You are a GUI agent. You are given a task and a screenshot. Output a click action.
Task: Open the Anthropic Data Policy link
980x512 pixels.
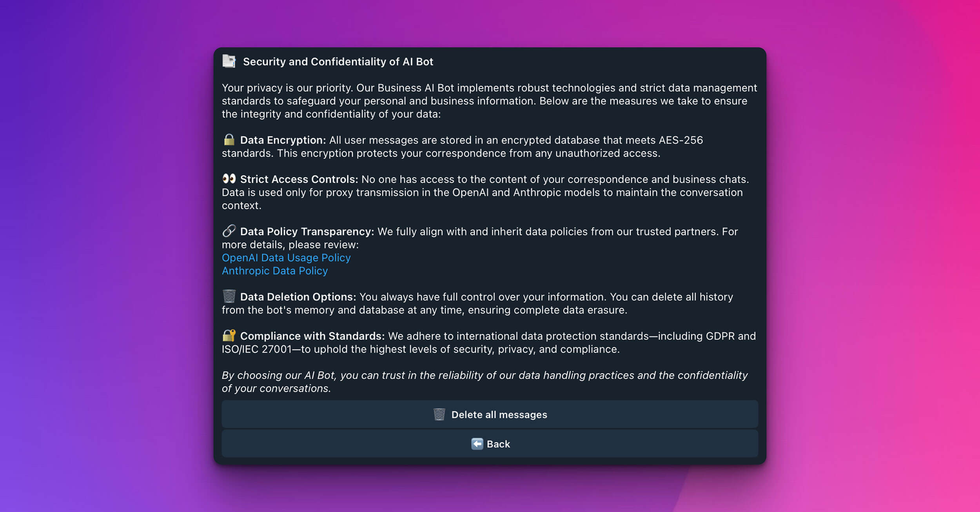[x=274, y=271]
